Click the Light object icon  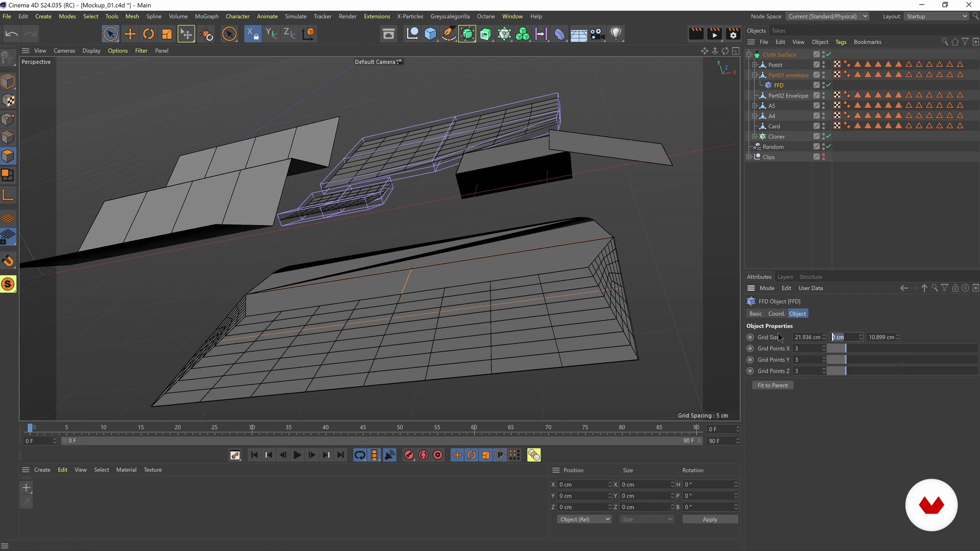pos(616,34)
